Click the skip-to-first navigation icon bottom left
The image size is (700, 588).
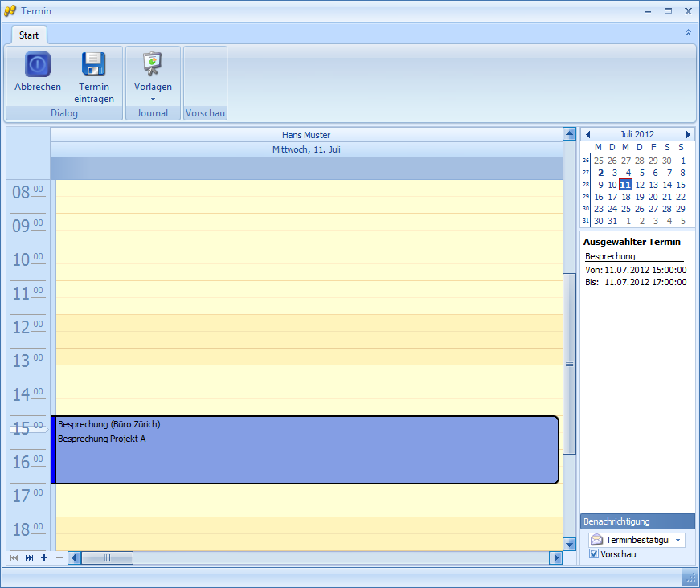[x=13, y=557]
